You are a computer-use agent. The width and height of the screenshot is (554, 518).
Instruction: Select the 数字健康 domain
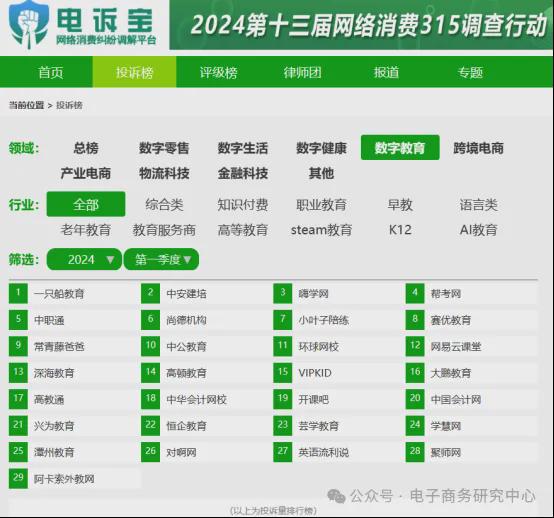tap(321, 148)
